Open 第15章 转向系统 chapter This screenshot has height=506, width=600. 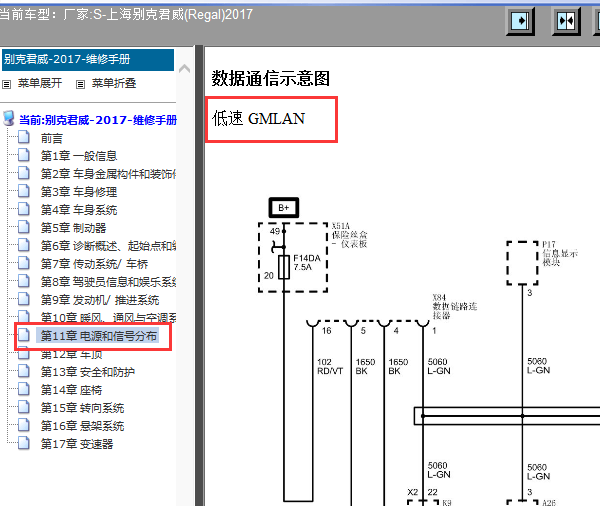coord(82,408)
